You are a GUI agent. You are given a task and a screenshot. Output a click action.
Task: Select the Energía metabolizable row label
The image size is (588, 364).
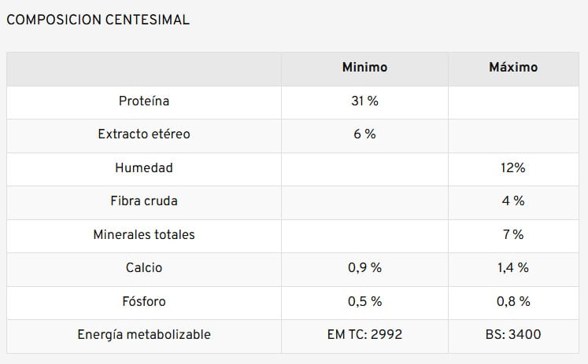coord(144,335)
